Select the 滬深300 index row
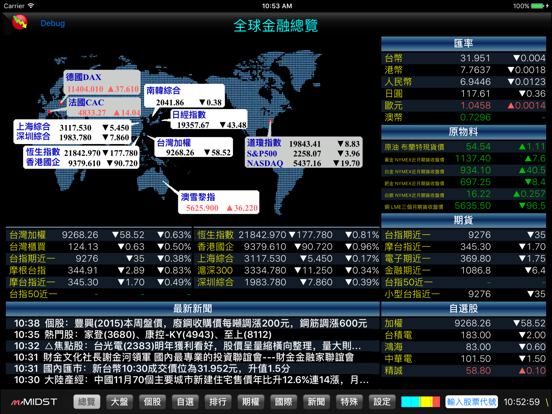Image resolution: width=552 pixels, height=414 pixels. [287, 270]
